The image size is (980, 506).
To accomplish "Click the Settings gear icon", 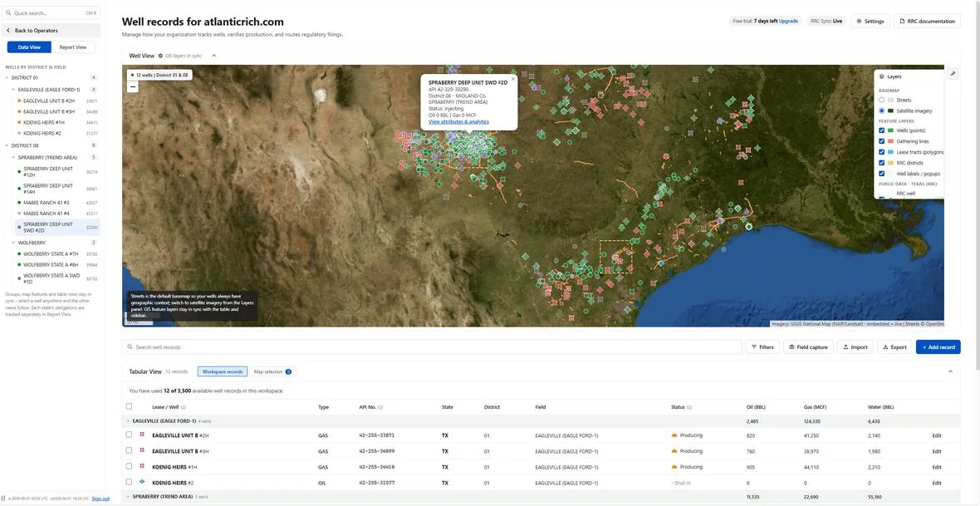I will pyautogui.click(x=860, y=22).
